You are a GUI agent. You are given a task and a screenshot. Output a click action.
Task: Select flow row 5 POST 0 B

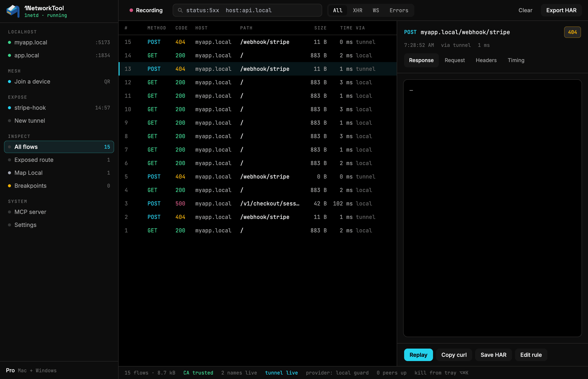point(258,177)
